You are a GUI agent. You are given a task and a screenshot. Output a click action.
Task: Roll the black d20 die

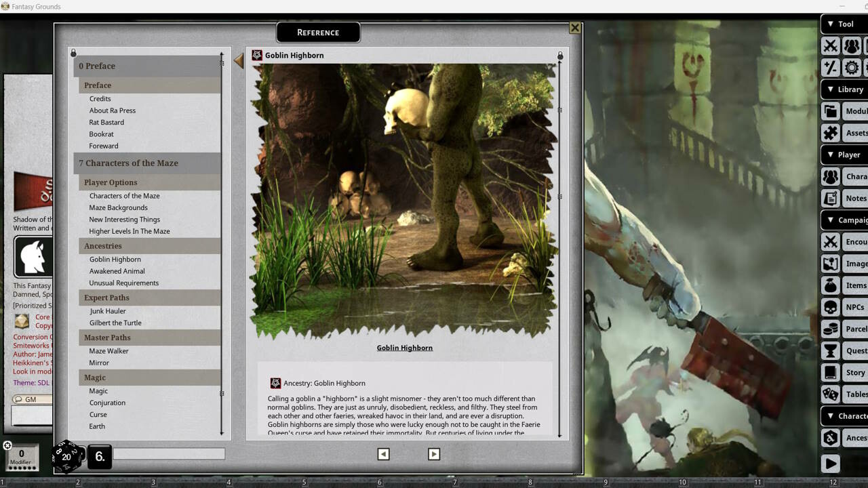click(66, 456)
